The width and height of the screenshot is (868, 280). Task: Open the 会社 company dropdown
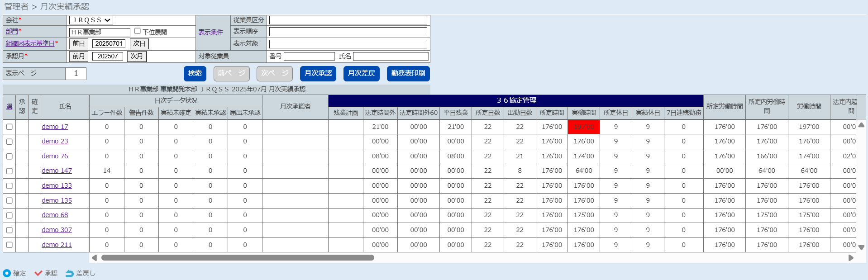click(x=91, y=20)
